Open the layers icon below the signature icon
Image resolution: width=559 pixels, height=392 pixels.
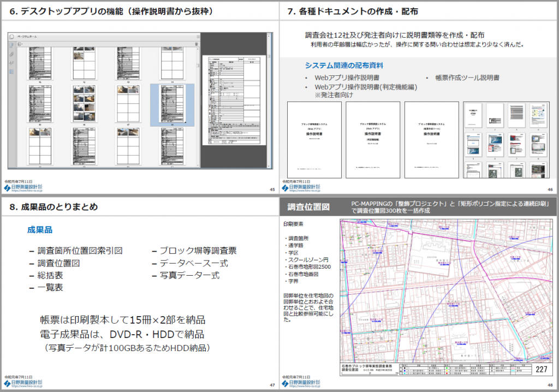[x=11, y=72]
